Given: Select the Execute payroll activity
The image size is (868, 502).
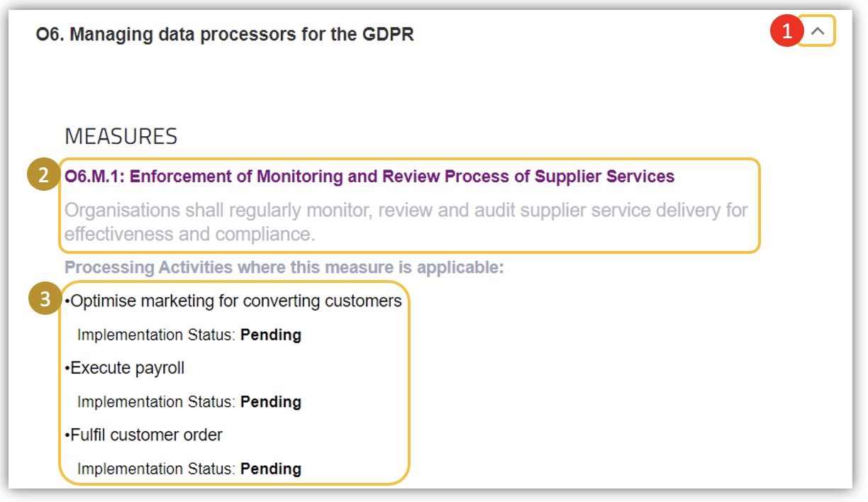Looking at the screenshot, I should point(128,368).
